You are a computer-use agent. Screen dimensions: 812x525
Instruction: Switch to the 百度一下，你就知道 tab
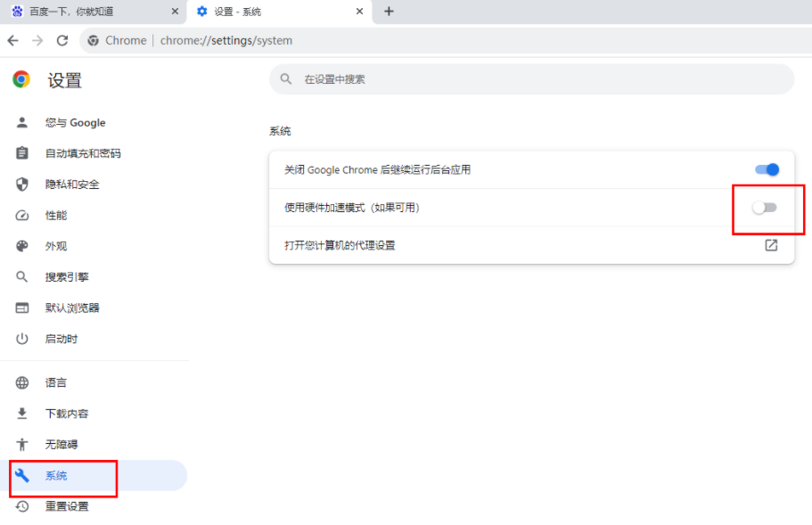tap(94, 12)
